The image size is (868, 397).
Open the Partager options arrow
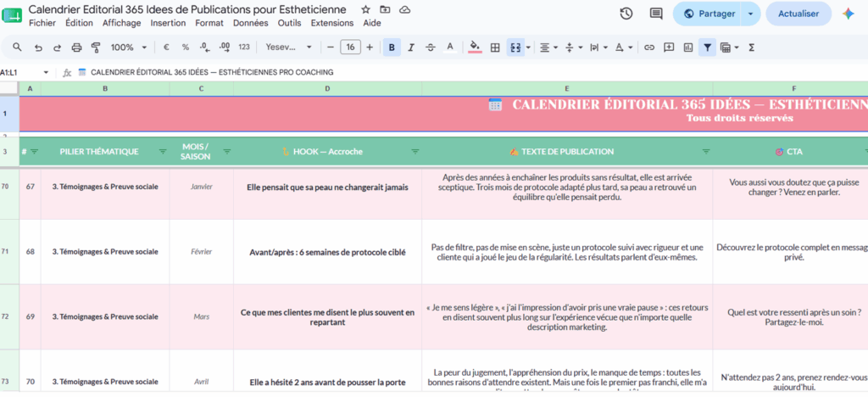(x=751, y=14)
